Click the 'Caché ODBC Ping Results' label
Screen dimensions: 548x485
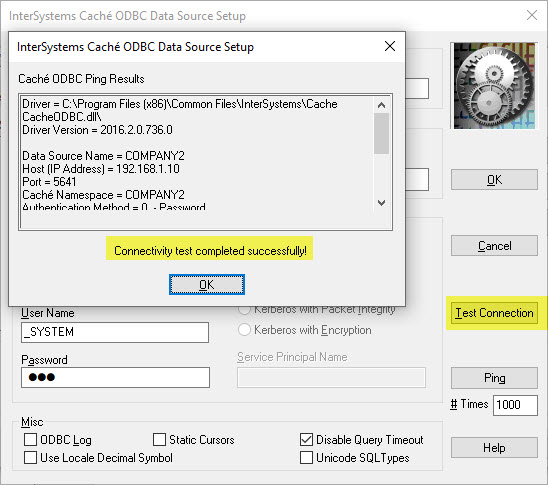pos(81,79)
